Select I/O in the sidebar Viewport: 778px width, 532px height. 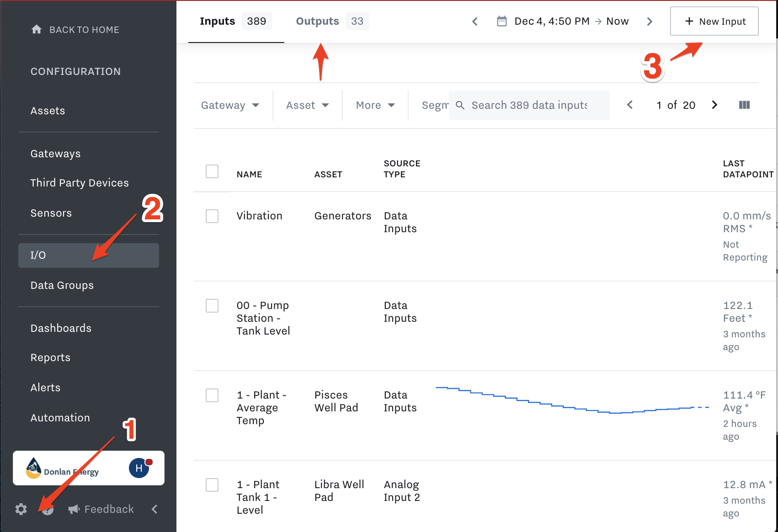(x=89, y=255)
